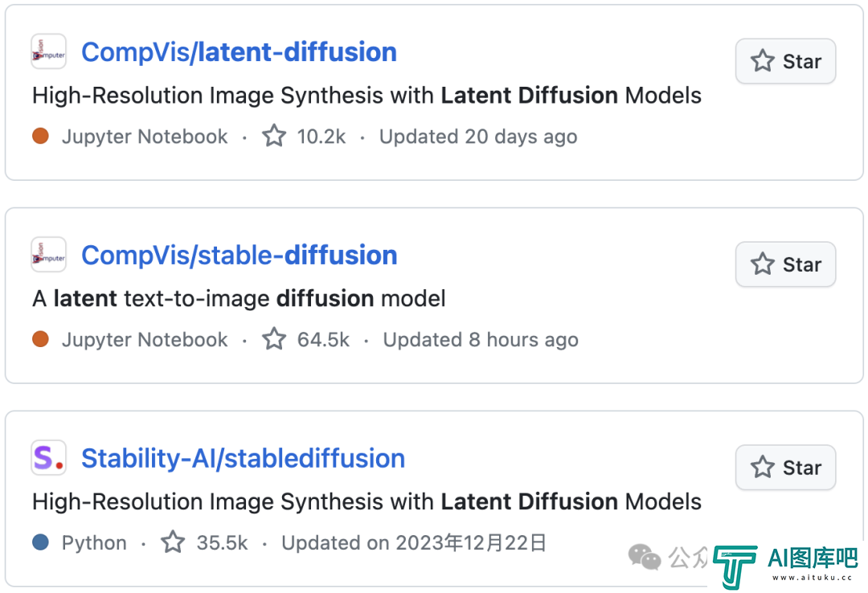
Task: Click the 64.5k stargazers count
Action: (x=323, y=339)
